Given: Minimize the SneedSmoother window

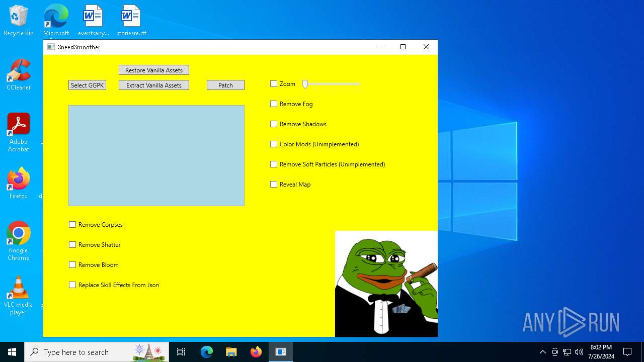Looking at the screenshot, I should point(380,47).
